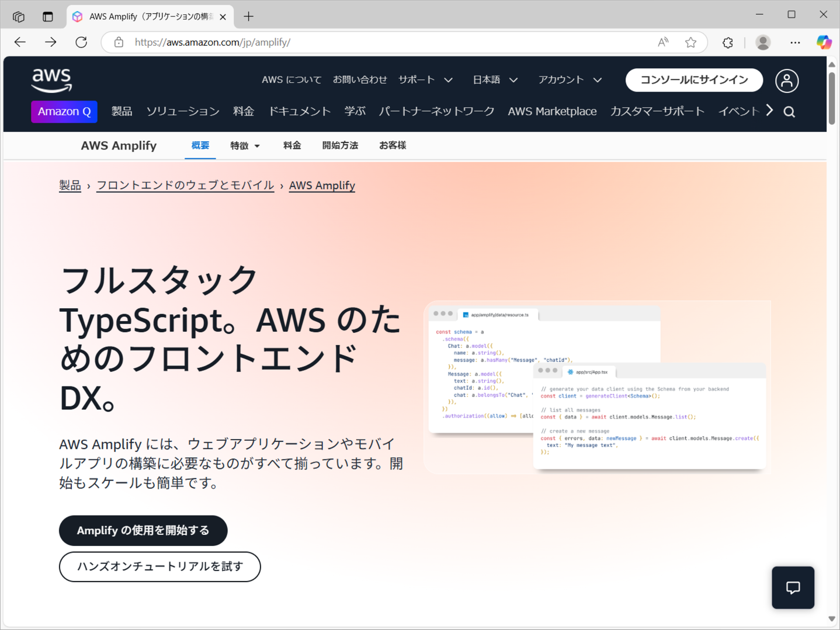Open browser profile avatar icon
Image resolution: width=840 pixels, height=630 pixels.
(x=763, y=42)
